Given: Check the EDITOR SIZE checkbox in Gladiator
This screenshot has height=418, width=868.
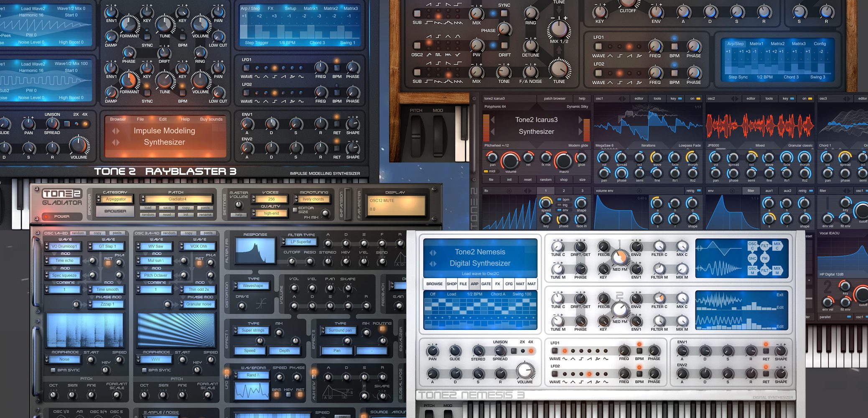Looking at the screenshot, I should [x=295, y=210].
